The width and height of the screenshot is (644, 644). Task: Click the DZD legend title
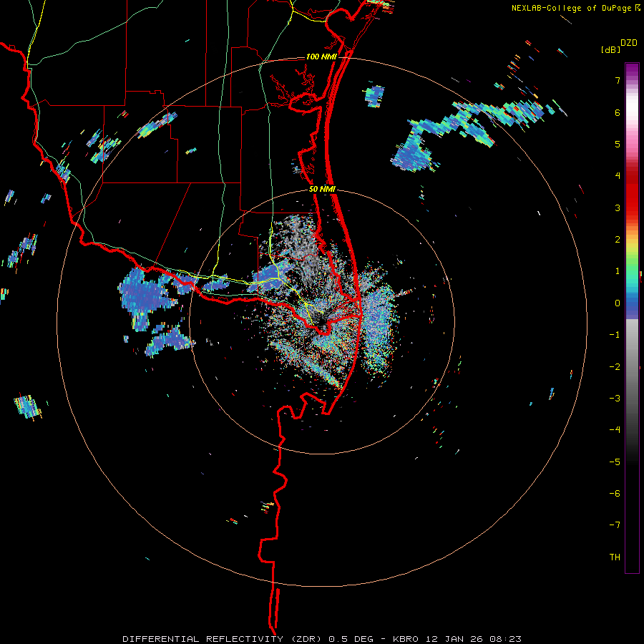coord(629,43)
